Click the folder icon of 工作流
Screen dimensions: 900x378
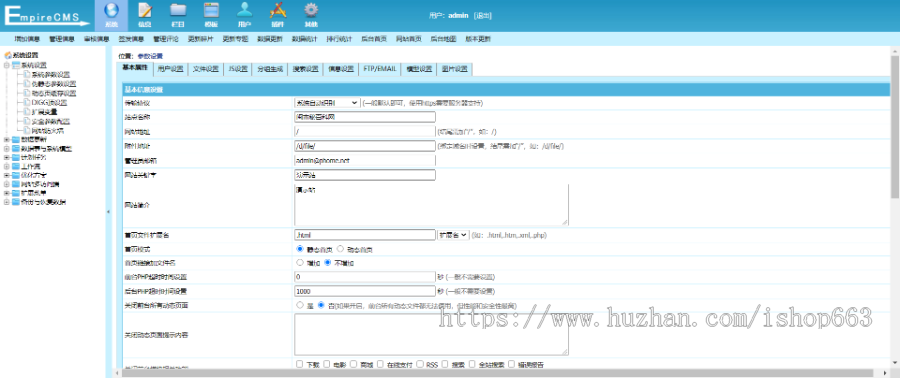tap(16, 166)
